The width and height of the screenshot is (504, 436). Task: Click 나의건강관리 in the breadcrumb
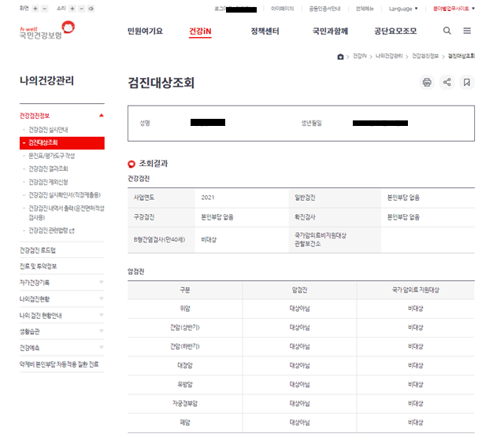click(389, 56)
